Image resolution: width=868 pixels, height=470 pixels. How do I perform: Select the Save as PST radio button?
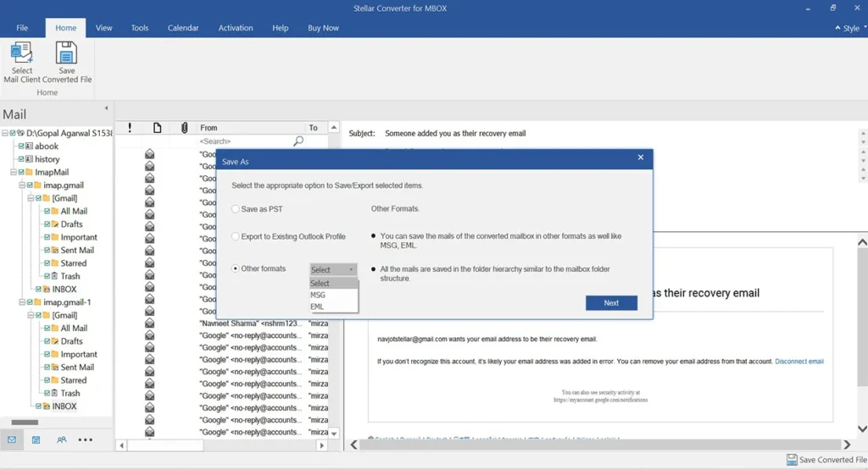pyautogui.click(x=236, y=209)
